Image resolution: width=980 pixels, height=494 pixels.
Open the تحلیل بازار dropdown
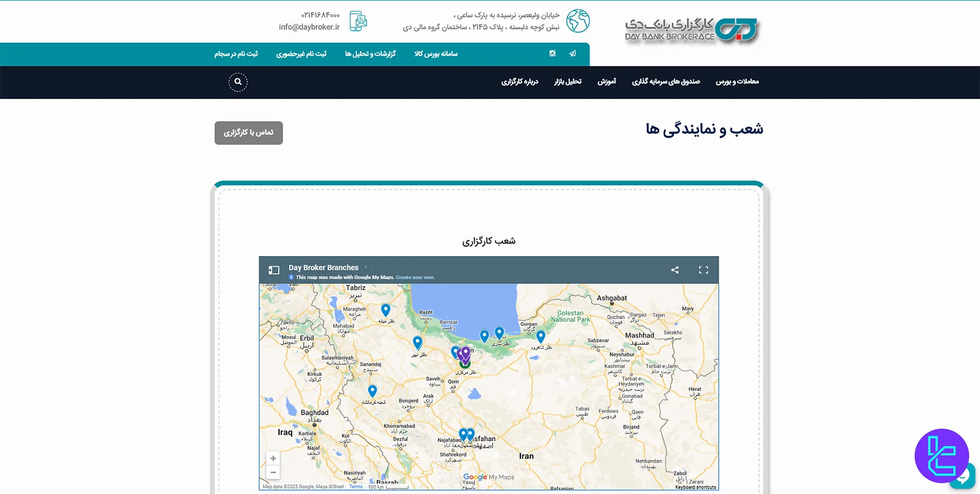pyautogui.click(x=567, y=82)
